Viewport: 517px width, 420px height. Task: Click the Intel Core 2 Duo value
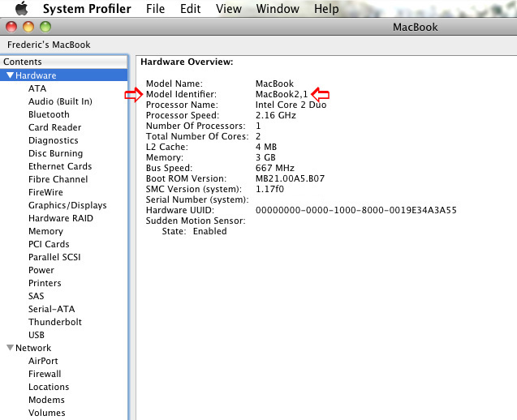291,105
